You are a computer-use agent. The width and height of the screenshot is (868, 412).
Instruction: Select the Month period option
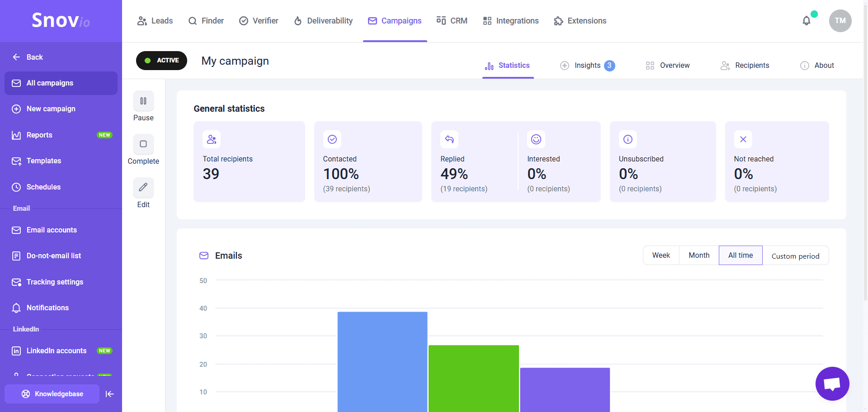[699, 256]
